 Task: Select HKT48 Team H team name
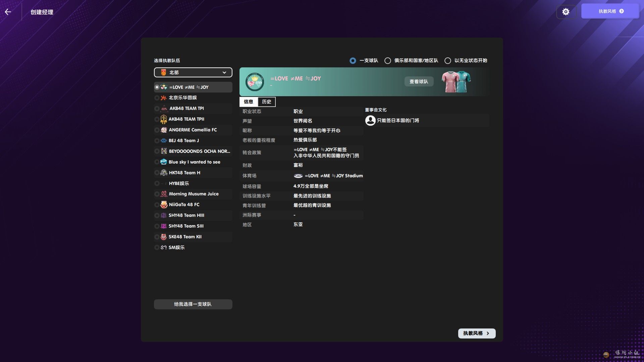pos(185,173)
